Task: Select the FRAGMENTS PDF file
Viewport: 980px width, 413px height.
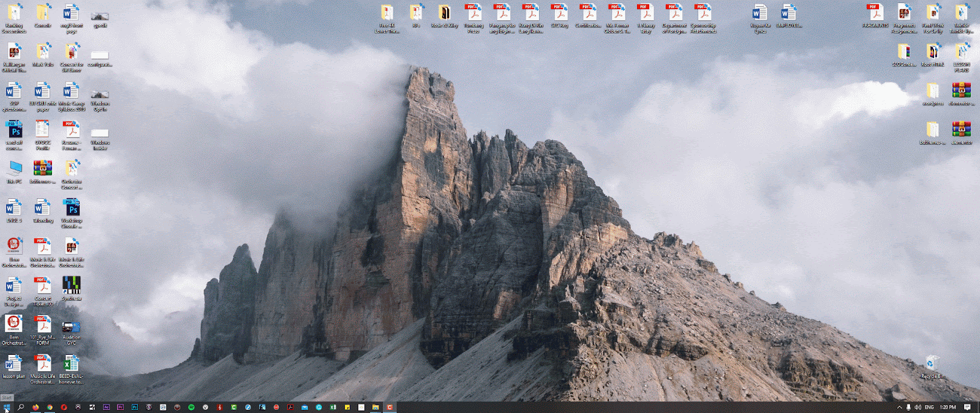Action: tap(875, 17)
